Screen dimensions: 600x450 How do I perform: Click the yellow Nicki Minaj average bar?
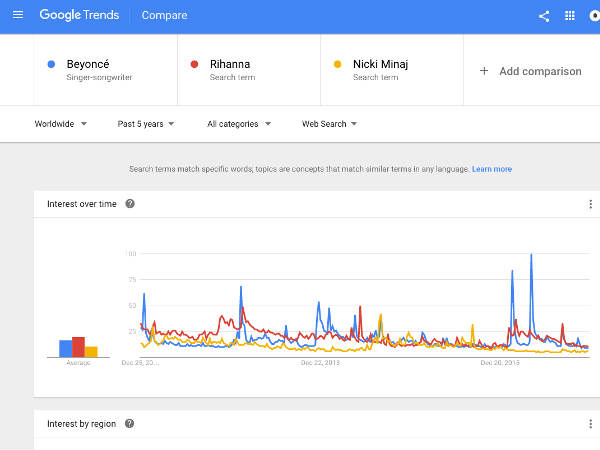point(91,352)
